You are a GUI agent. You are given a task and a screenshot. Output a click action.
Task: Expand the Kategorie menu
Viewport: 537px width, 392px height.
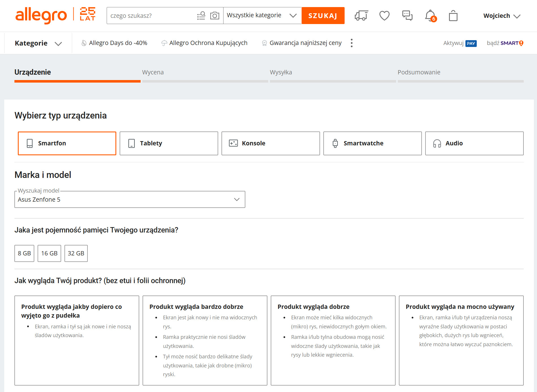(38, 43)
